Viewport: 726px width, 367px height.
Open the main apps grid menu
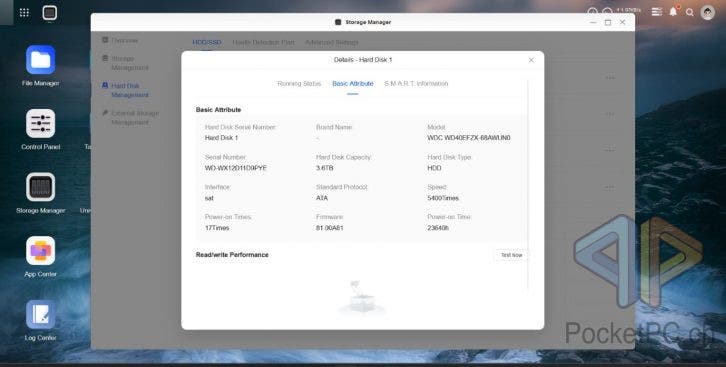tap(24, 12)
